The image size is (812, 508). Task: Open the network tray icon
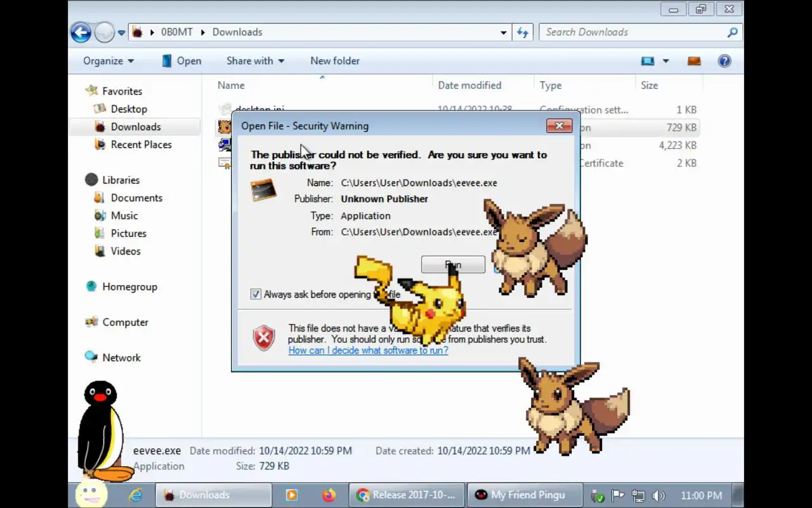tap(638, 495)
